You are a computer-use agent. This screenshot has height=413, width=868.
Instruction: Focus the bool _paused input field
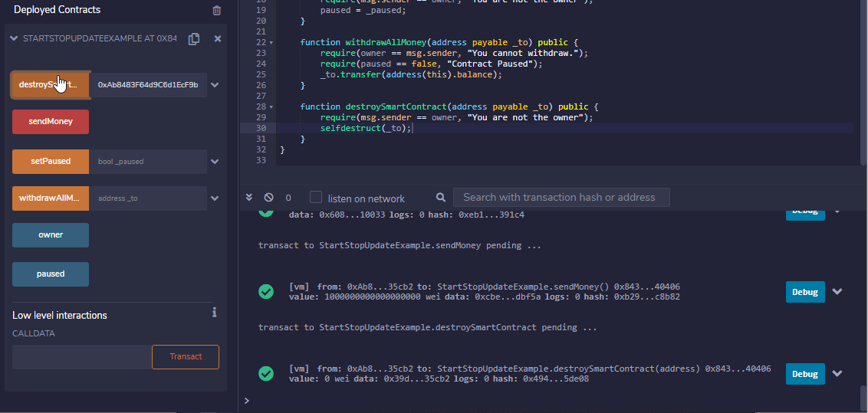tap(148, 162)
